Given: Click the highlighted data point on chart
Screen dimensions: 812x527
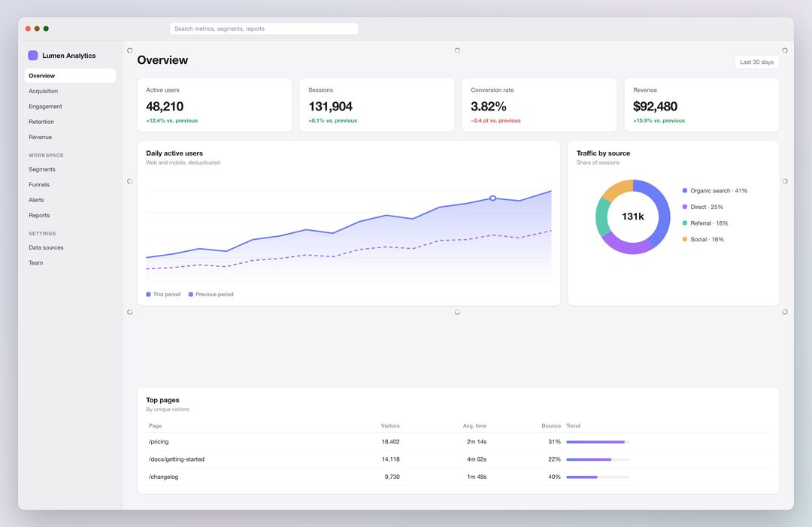Looking at the screenshot, I should tap(492, 198).
